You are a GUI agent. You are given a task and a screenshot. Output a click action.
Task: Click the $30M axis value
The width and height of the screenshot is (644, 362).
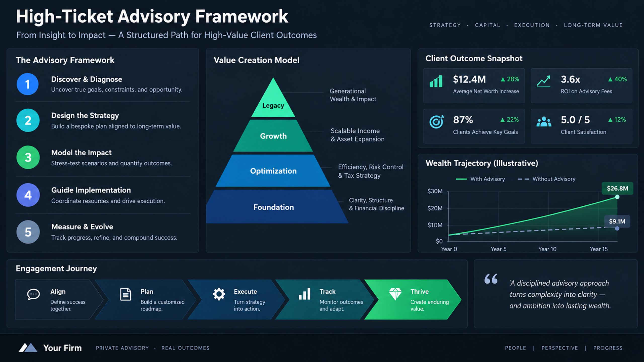pyautogui.click(x=435, y=191)
